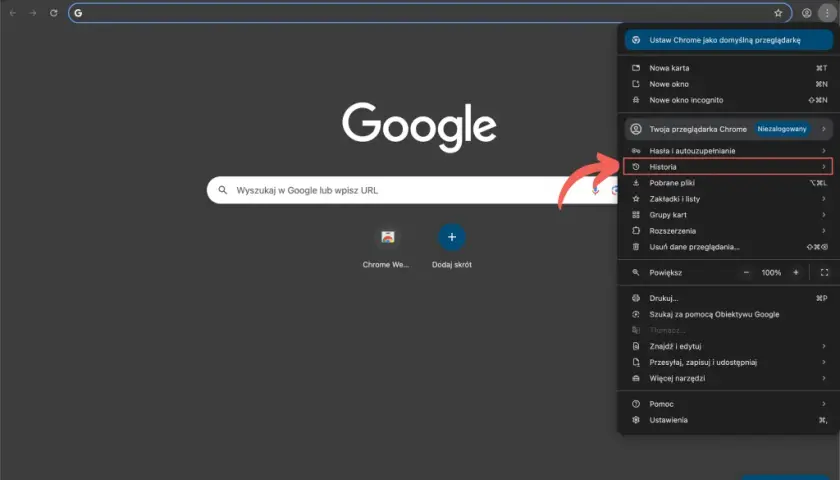
Task: Click the grid icon beside Grupy kart
Action: (636, 215)
